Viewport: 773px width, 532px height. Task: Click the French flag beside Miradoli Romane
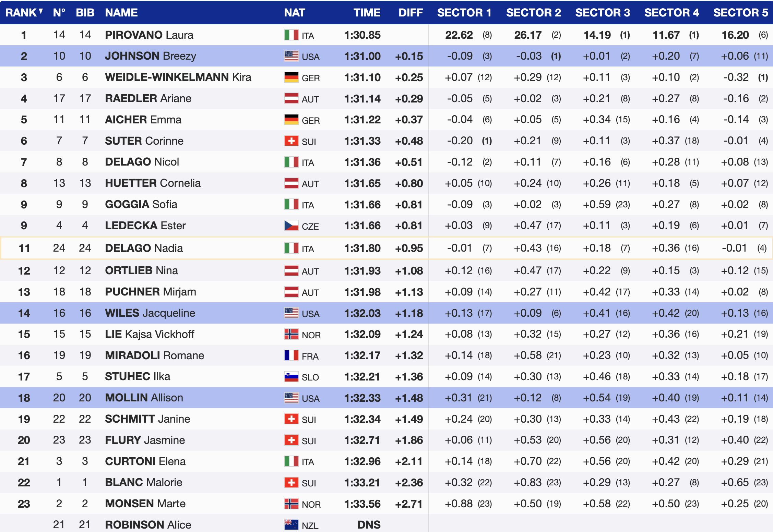coord(291,355)
